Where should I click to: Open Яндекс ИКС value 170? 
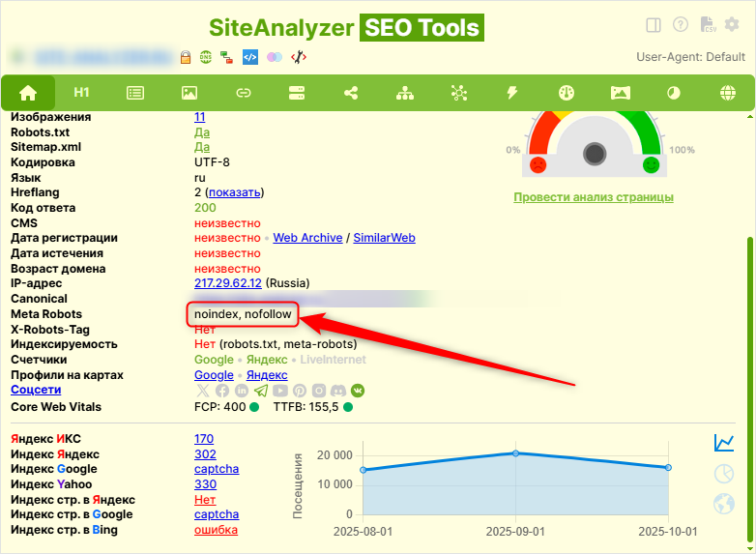pos(204,439)
